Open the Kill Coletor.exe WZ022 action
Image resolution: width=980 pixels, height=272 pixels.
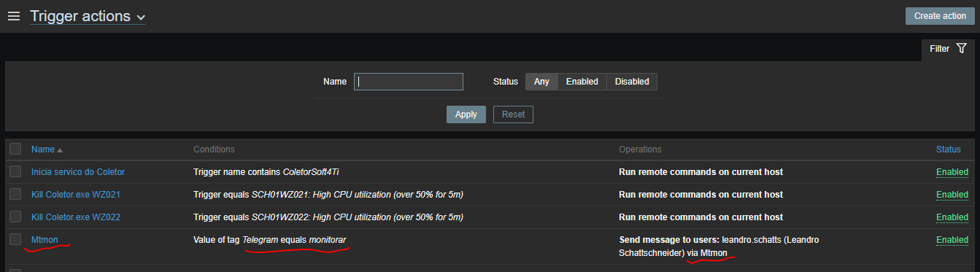point(76,217)
